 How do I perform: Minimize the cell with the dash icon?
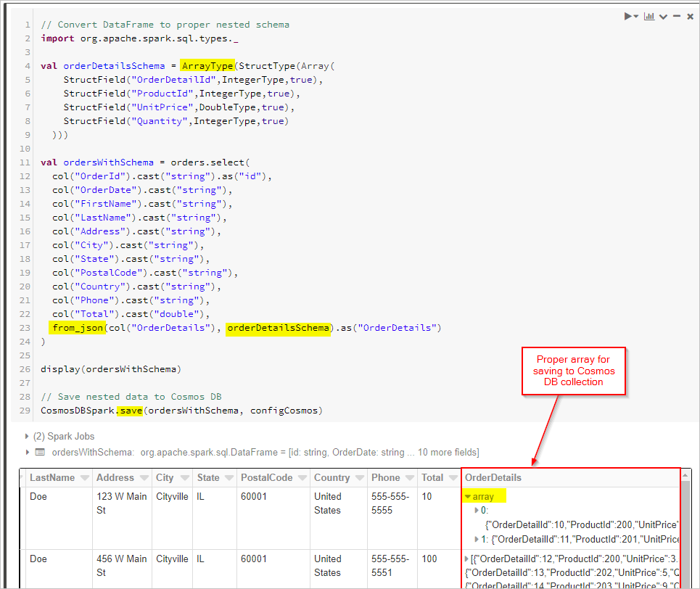coord(675,15)
